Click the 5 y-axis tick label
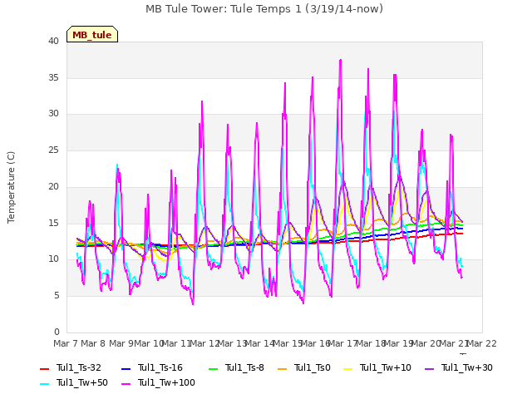Image resolution: width=532 pixels, height=399 pixels. coord(57,296)
